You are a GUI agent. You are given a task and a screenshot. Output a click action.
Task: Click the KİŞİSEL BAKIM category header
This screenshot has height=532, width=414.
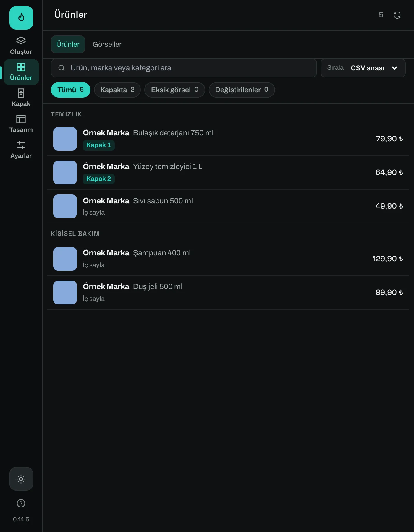(x=75, y=234)
